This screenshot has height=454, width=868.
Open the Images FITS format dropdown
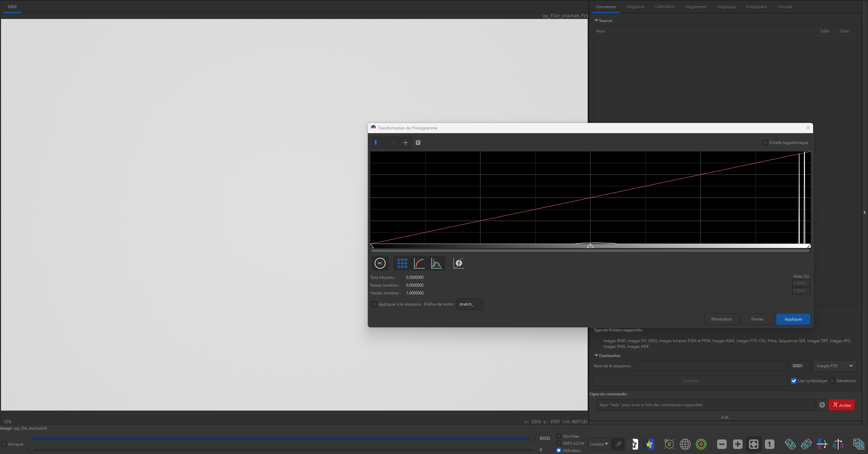point(834,366)
